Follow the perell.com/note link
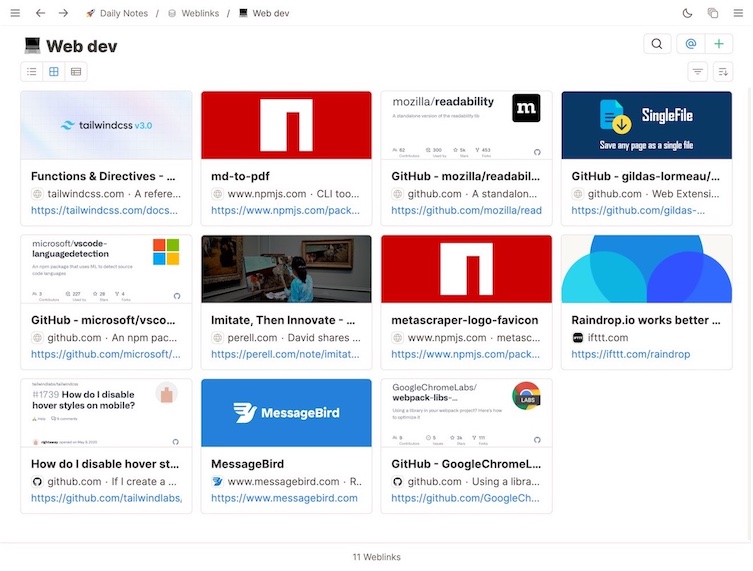 pyautogui.click(x=285, y=354)
